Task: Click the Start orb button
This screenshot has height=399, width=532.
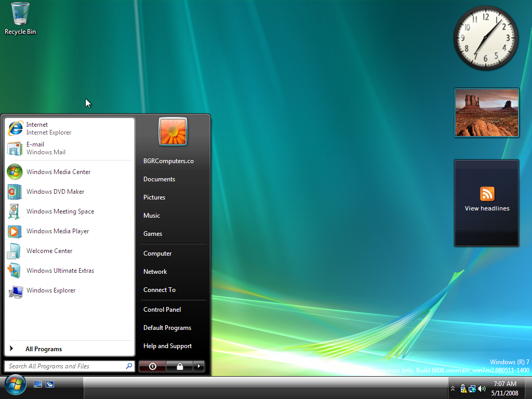Action: (x=15, y=385)
